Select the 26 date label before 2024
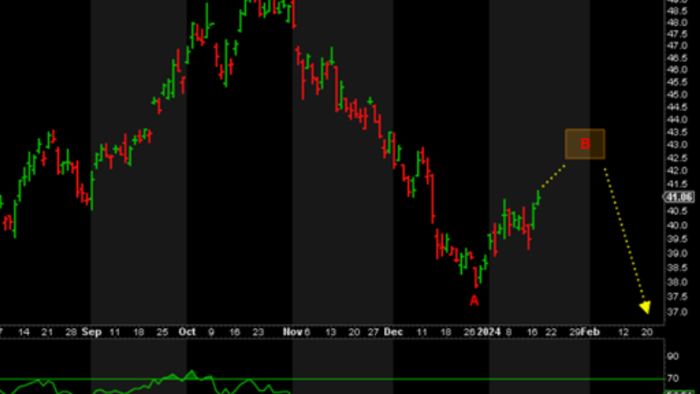700x394 pixels. [x=469, y=332]
